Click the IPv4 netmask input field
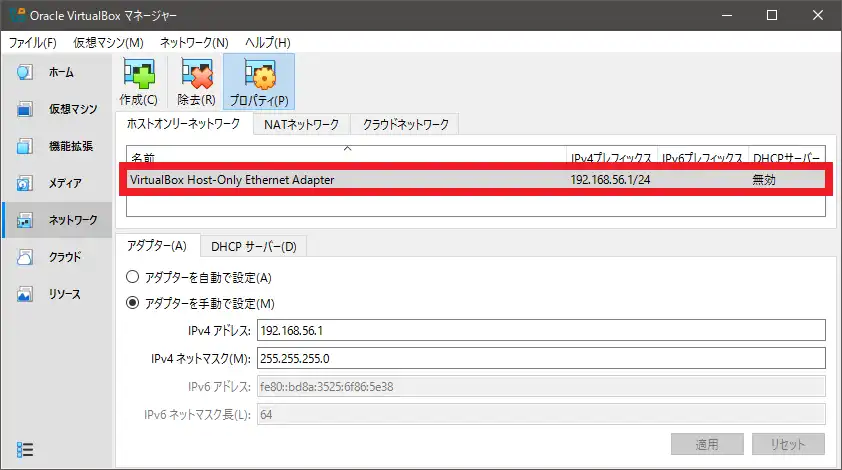The height and width of the screenshot is (470, 842). (541, 358)
